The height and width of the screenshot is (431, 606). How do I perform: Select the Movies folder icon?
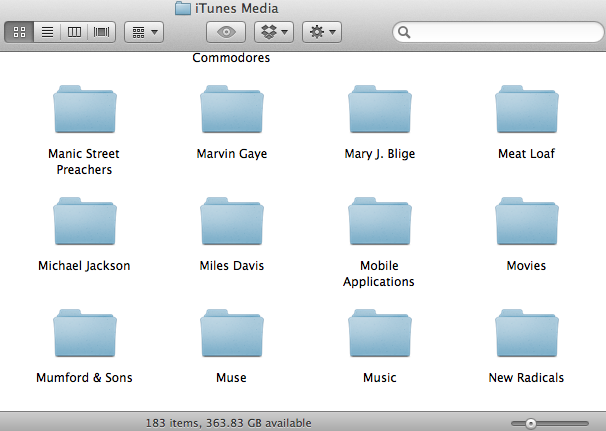pos(527,221)
